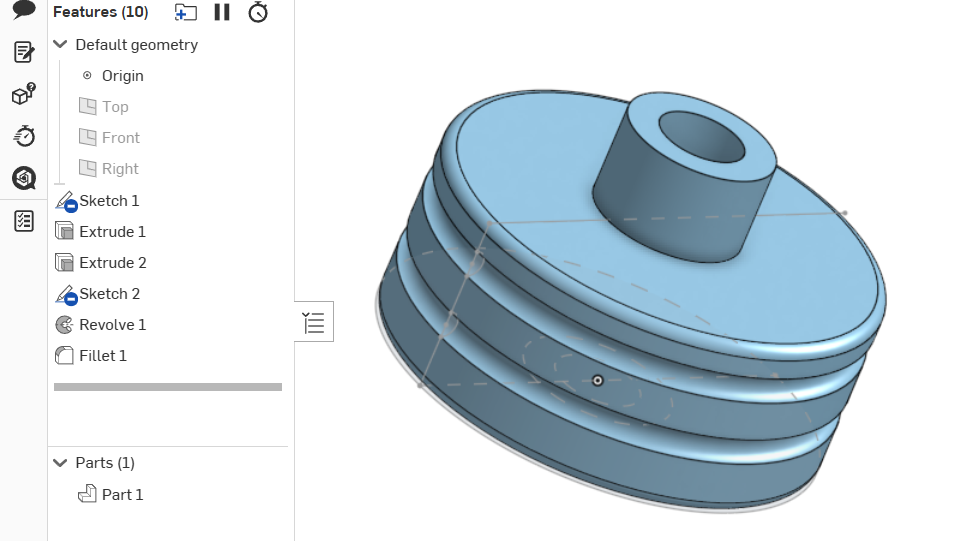The height and width of the screenshot is (541, 959).
Task: Select the Extrude 2 feature name
Action: [113, 263]
